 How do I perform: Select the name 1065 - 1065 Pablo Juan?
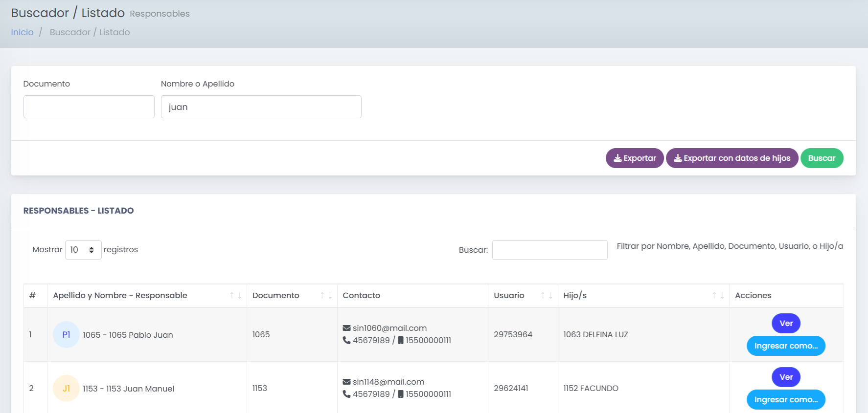128,335
